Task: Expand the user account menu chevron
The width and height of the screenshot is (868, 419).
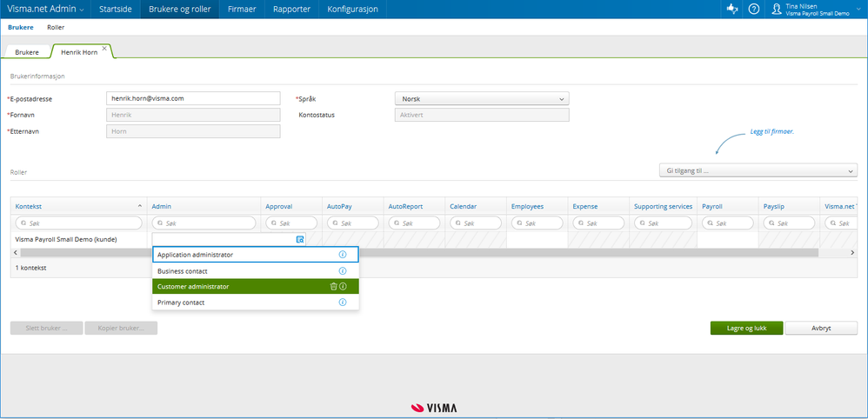Action: (859, 10)
